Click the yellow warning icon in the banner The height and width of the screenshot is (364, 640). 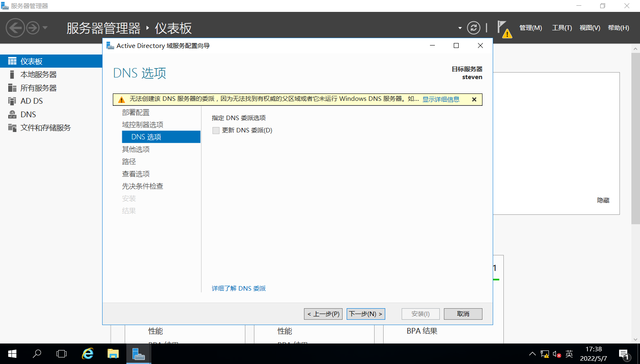click(121, 100)
